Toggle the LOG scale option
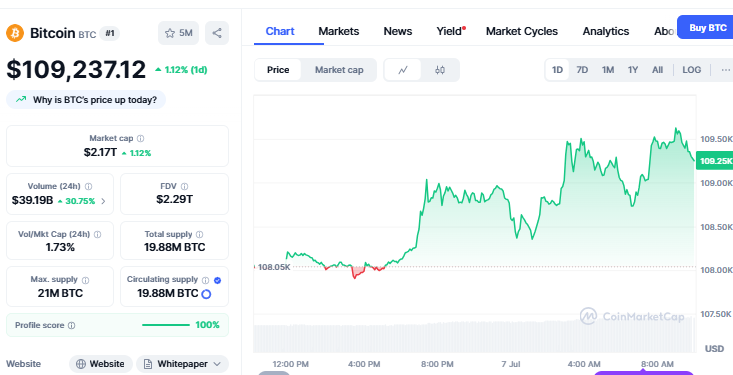This screenshot has height=375, width=733. tap(691, 70)
